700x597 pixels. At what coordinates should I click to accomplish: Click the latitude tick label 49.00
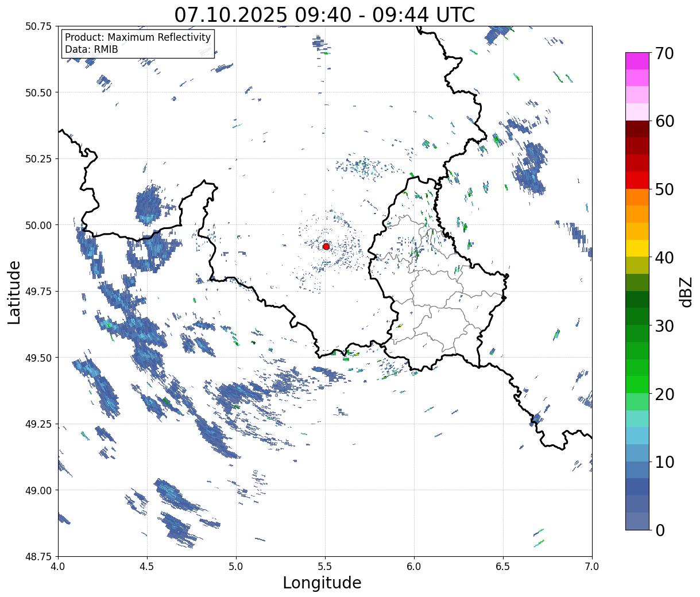[x=38, y=490]
